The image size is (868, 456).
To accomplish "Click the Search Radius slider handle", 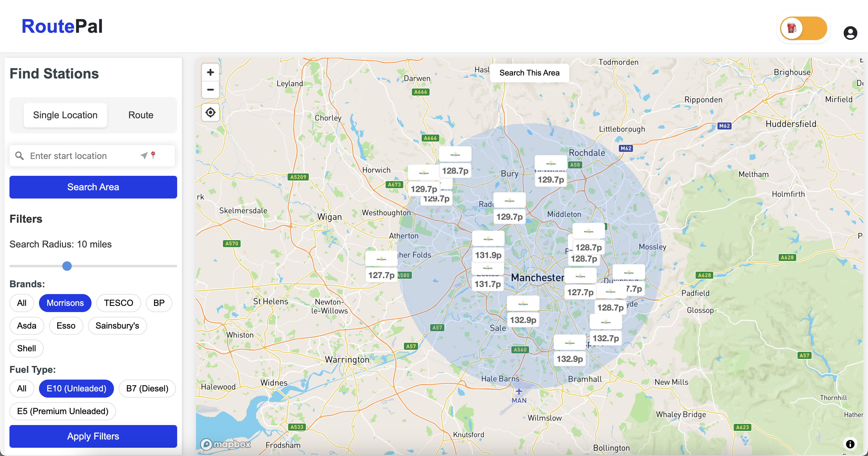I will [67, 266].
